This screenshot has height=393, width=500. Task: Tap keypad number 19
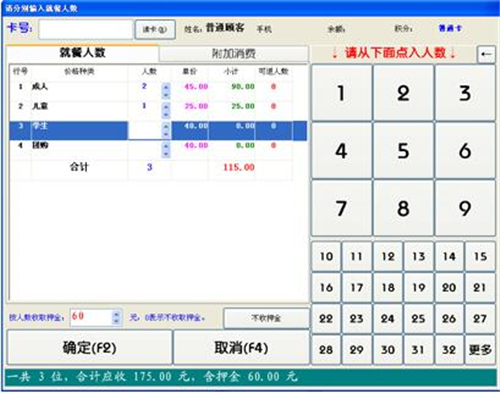(x=419, y=287)
